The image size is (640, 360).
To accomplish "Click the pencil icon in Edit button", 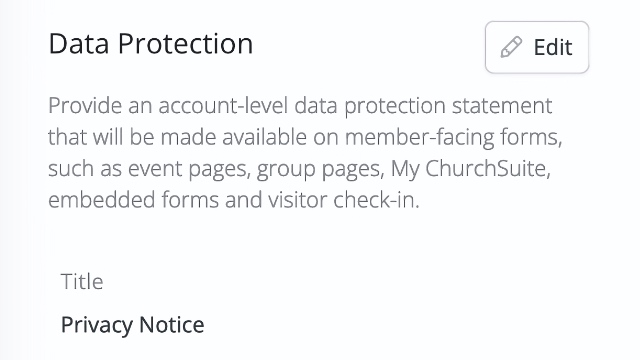I will pos(511,47).
